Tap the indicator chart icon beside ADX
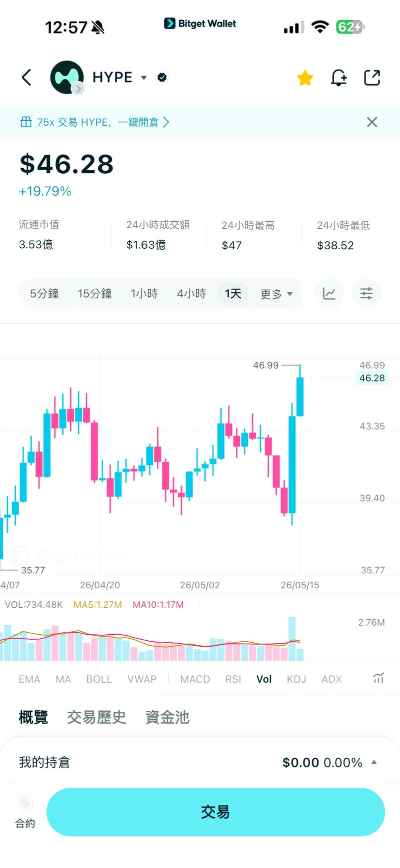Viewport: 400px width, 868px height. [378, 678]
